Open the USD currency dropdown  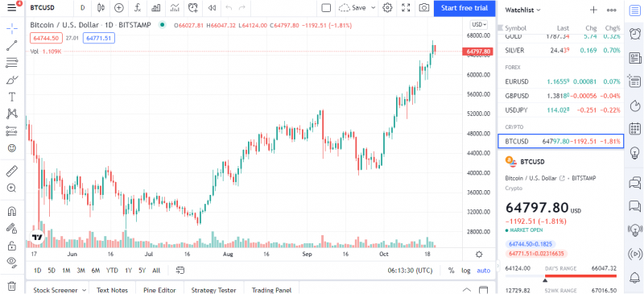(478, 25)
